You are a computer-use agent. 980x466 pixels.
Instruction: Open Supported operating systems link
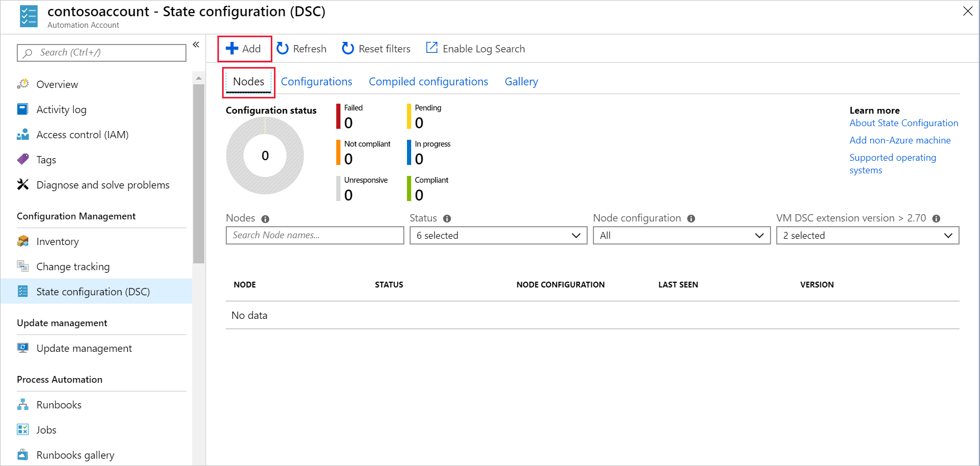893,163
